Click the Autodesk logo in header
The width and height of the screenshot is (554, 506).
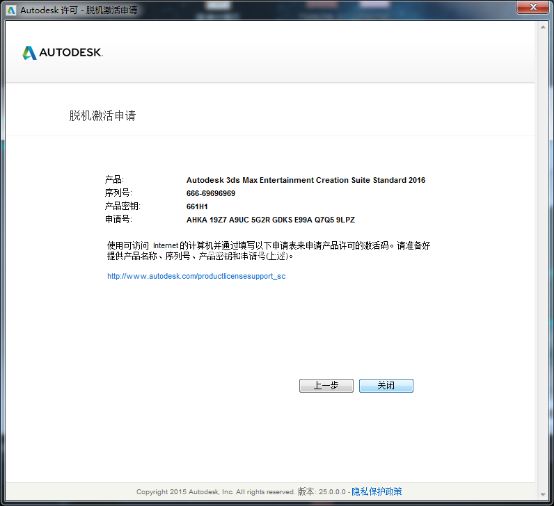coord(63,53)
